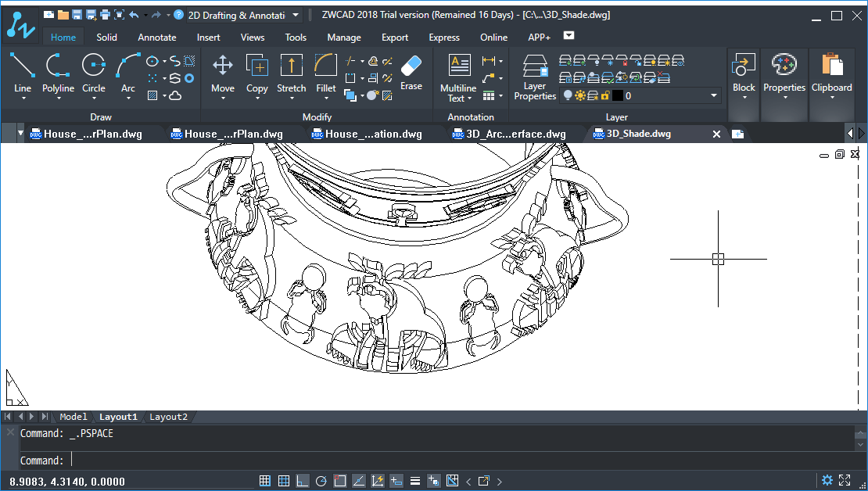Toggle polar tracking in status bar
868x491 pixels.
click(x=321, y=481)
